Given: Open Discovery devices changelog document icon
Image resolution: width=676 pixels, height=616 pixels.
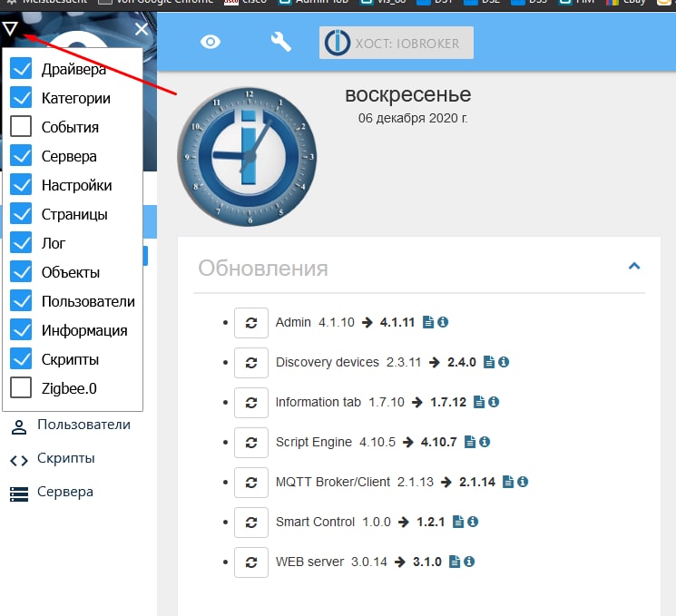Looking at the screenshot, I should tap(489, 362).
